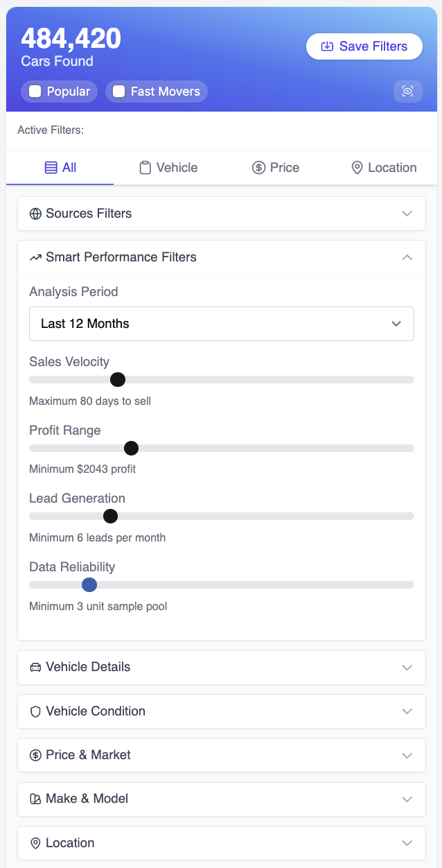Click the map pin icon in Location tab
442x868 pixels.
click(x=357, y=168)
